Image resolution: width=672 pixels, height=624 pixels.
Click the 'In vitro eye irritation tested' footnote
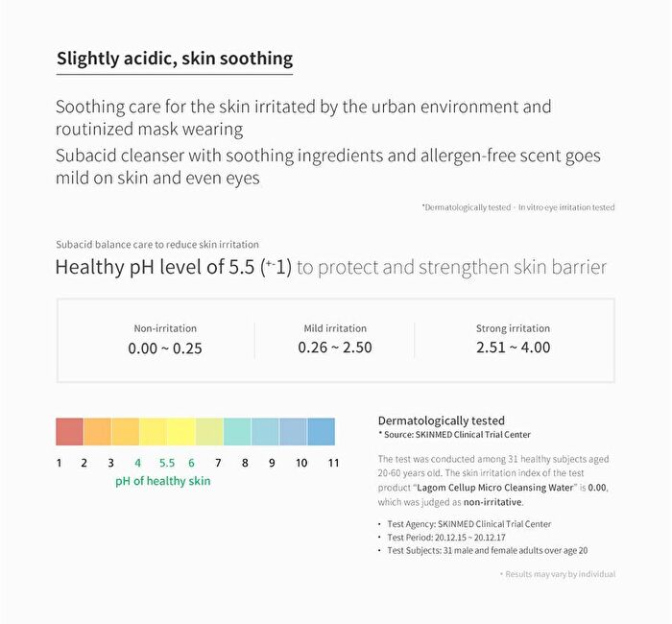point(566,207)
